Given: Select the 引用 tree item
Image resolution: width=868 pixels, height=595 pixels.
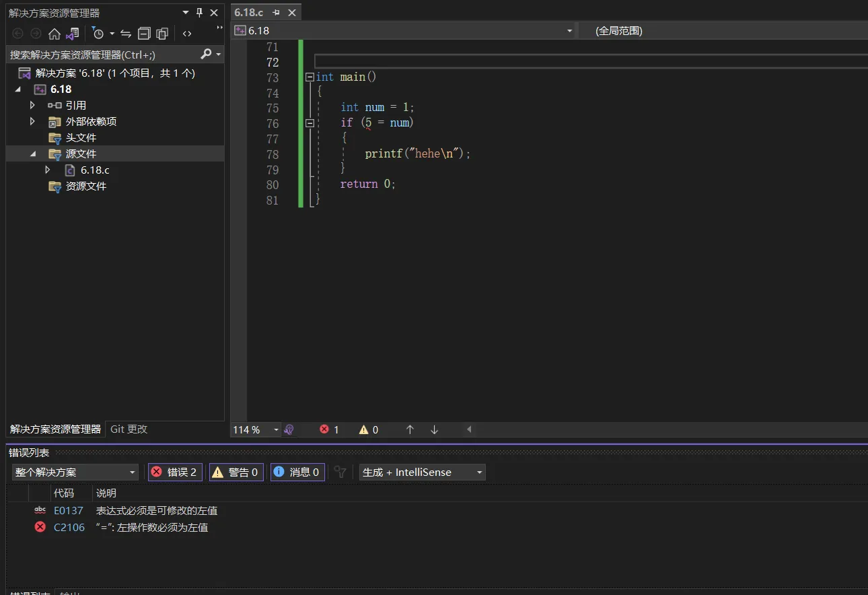Looking at the screenshot, I should (x=75, y=106).
